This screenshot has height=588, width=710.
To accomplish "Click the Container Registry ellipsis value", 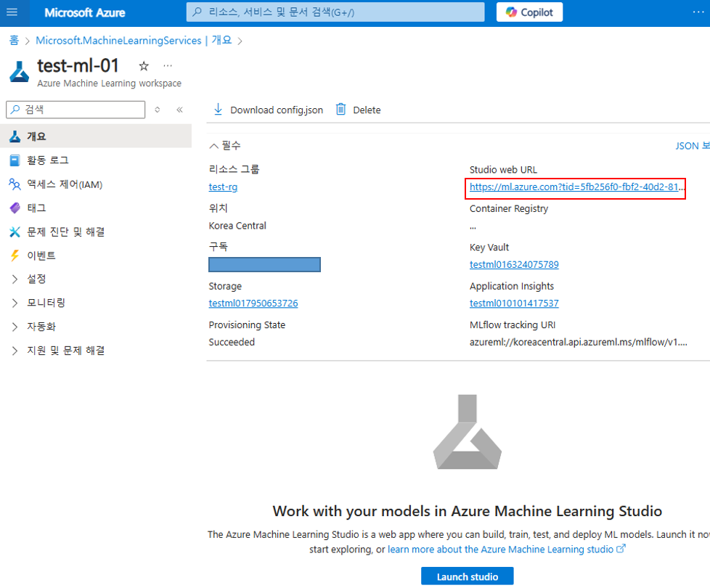I will (473, 226).
